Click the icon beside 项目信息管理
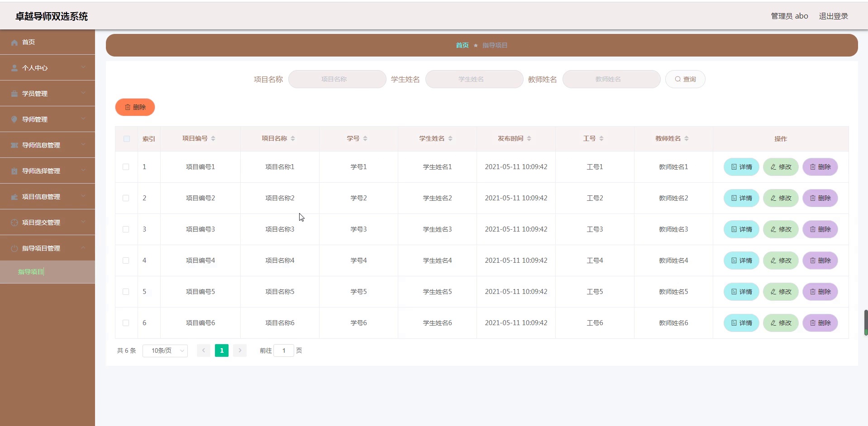 14,197
